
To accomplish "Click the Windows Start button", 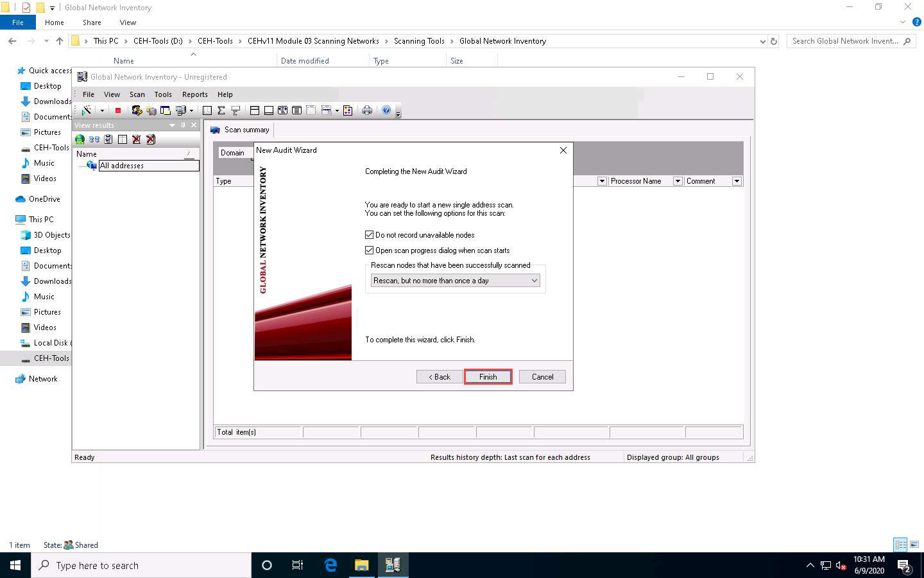I will pos(15,565).
